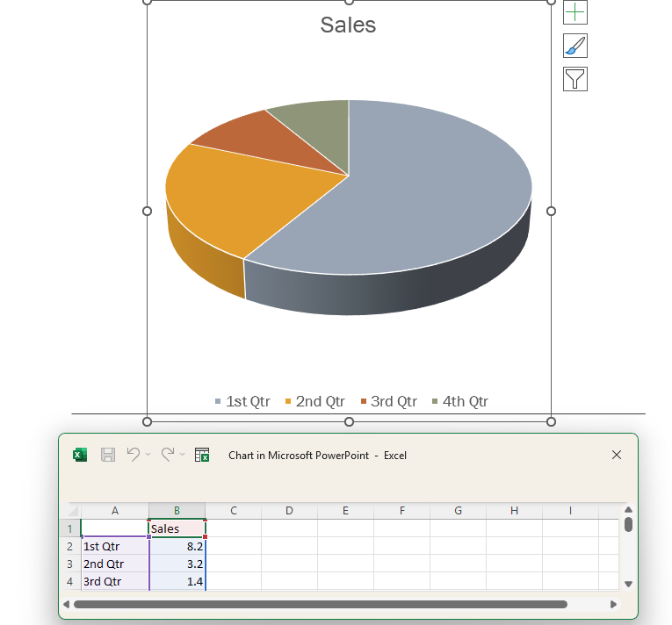Click the horizontal scrollbar left arrow

click(66, 605)
